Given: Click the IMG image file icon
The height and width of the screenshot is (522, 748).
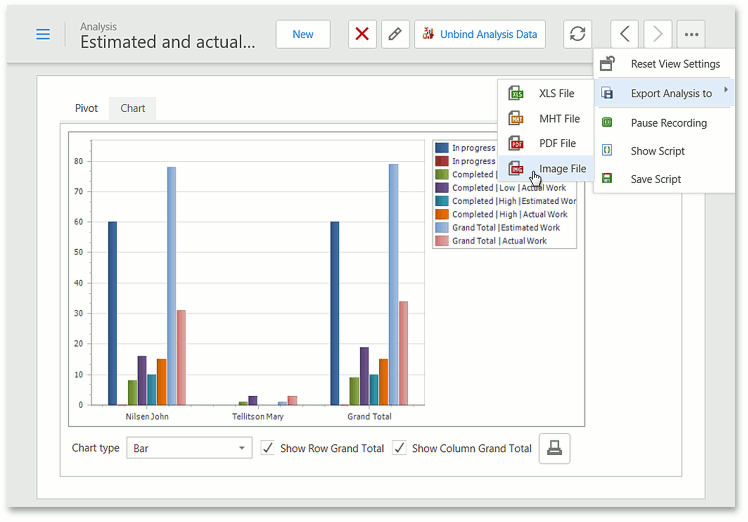Looking at the screenshot, I should pyautogui.click(x=516, y=168).
